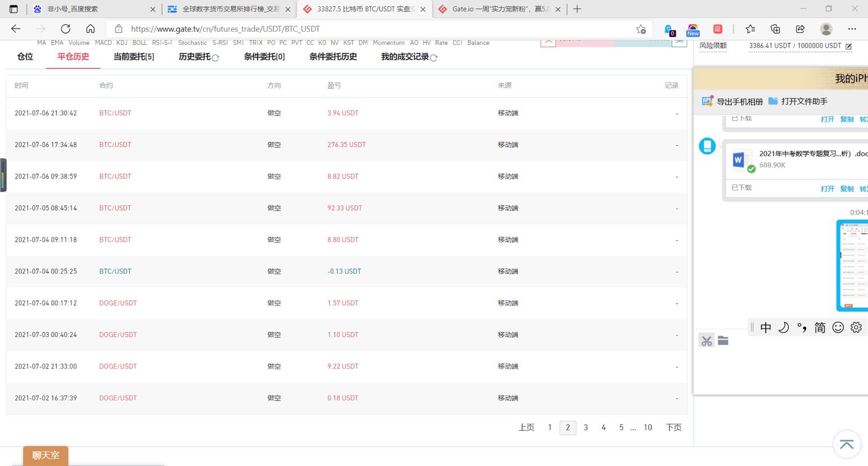Screen dimensions: 868x466
Task: Click the 导出手机相册 icon
Action: (x=708, y=101)
